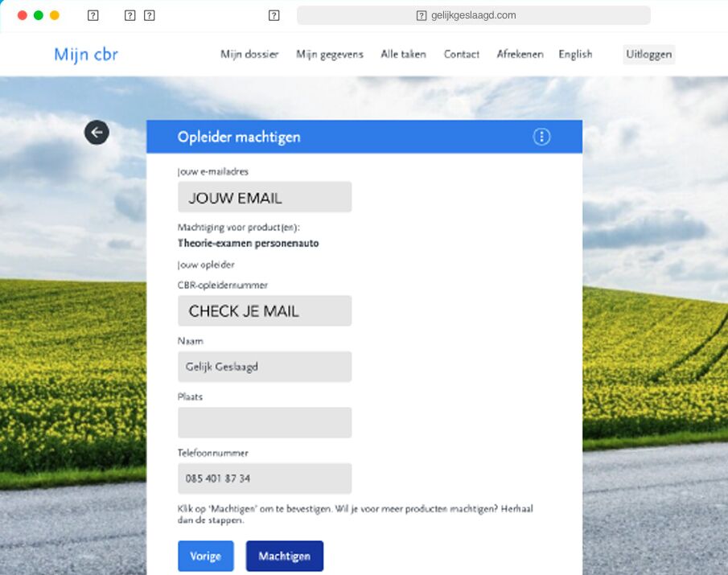The width and height of the screenshot is (728, 575).
Task: Switch language to English
Action: 575,55
